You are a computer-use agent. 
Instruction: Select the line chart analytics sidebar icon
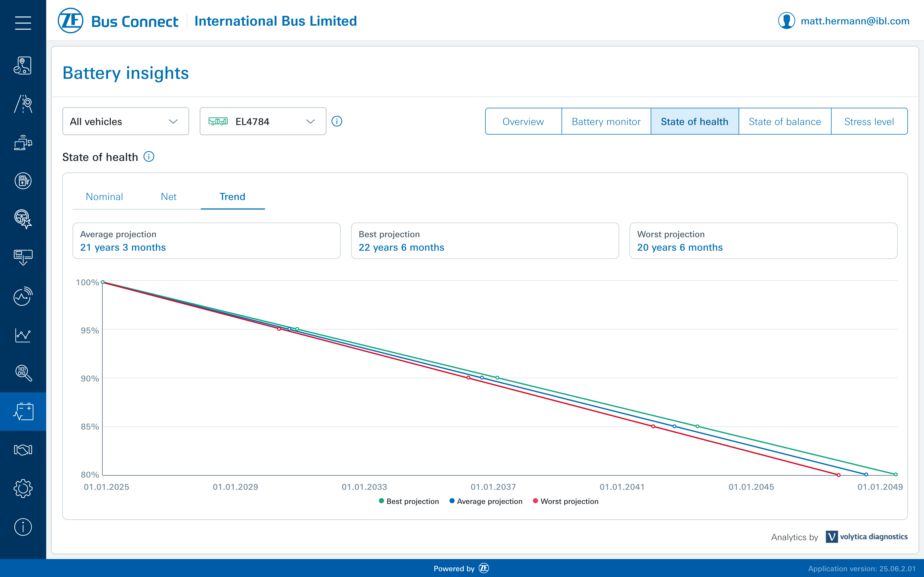23,335
